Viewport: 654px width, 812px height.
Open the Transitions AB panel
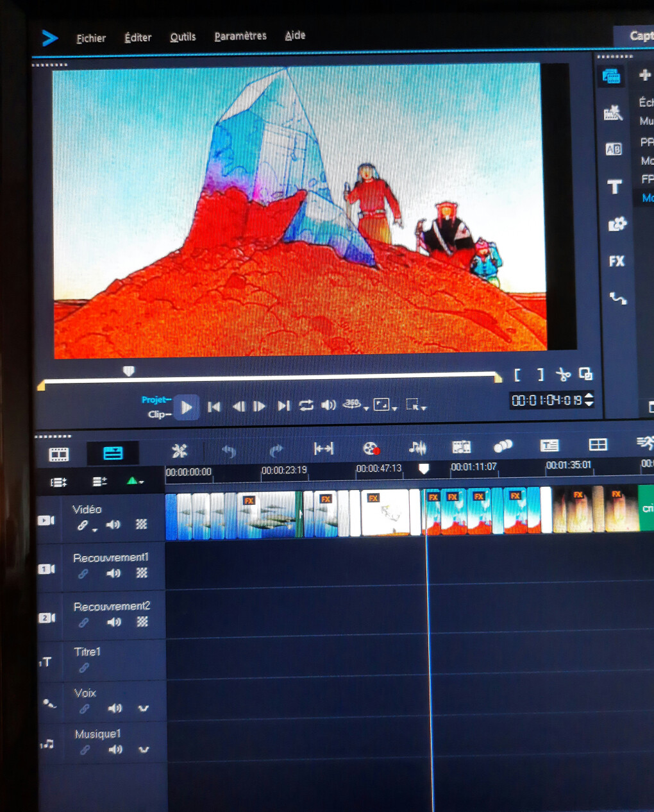coord(614,149)
